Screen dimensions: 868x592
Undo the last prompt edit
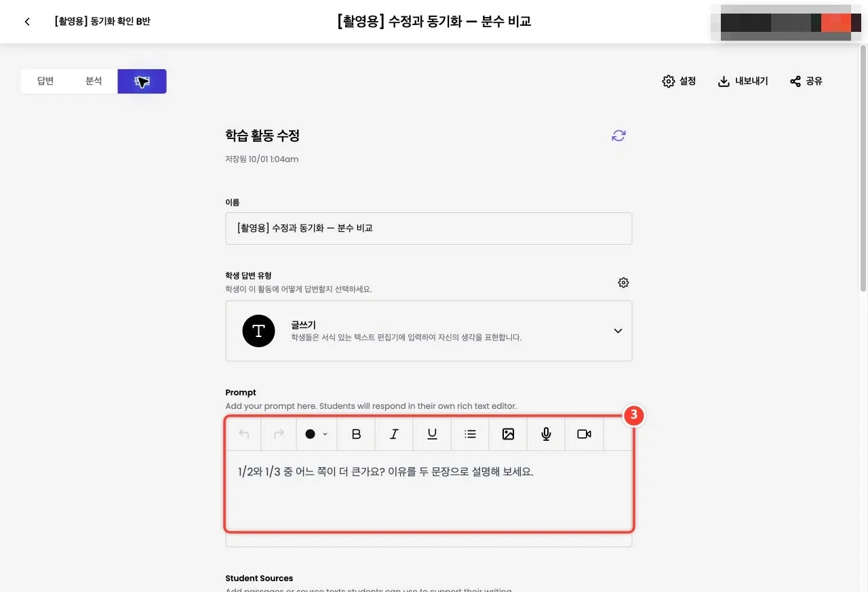(244, 434)
